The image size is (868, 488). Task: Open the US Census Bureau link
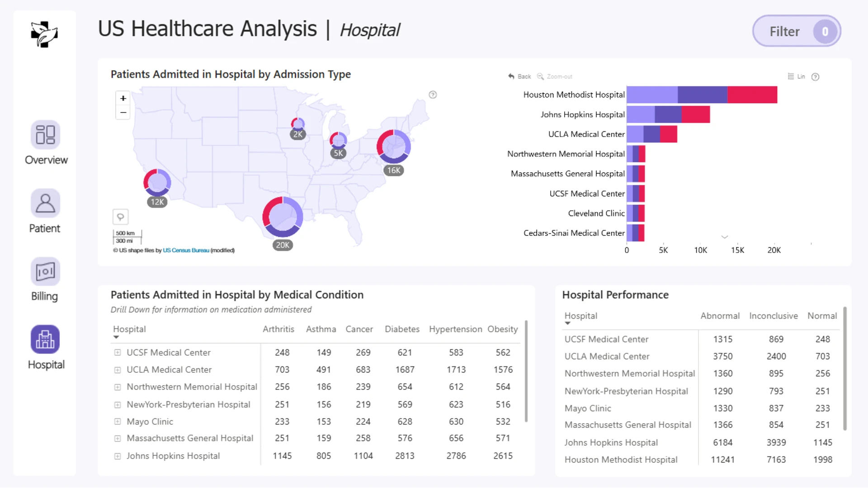(x=186, y=250)
